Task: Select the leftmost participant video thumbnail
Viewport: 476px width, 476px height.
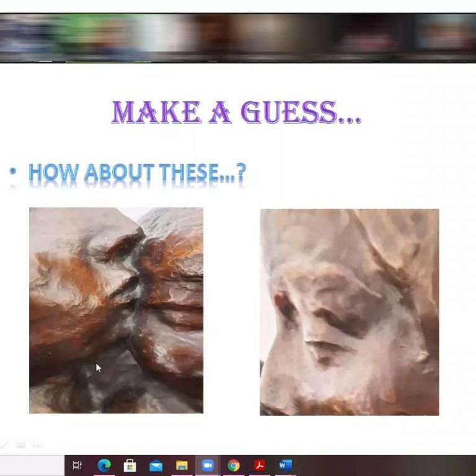Action: 31,37
